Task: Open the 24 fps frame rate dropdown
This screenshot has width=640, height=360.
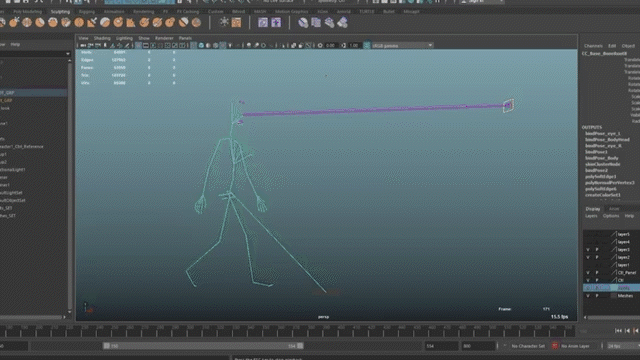Action: pyautogui.click(x=623, y=346)
